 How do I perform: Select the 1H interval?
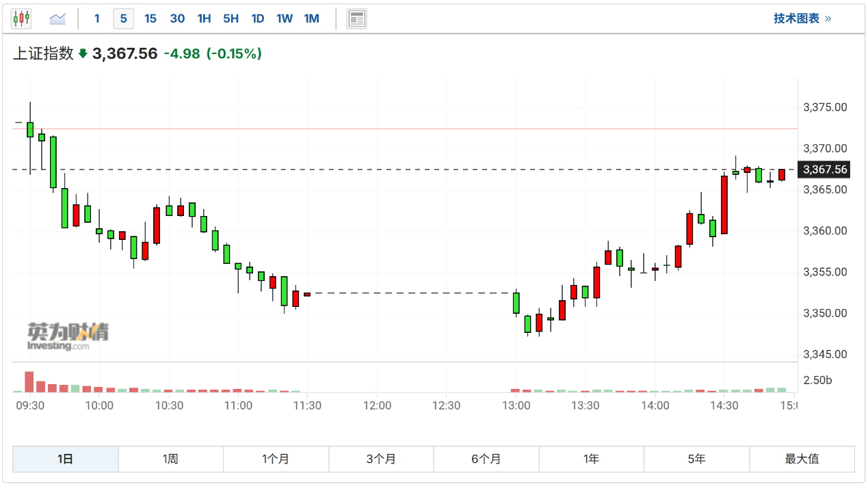coord(204,18)
